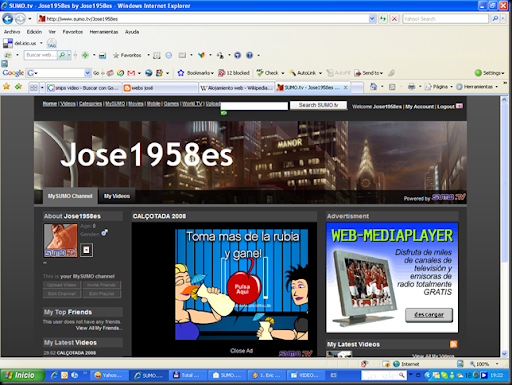Stop loading with the red X icon

[x=394, y=19]
